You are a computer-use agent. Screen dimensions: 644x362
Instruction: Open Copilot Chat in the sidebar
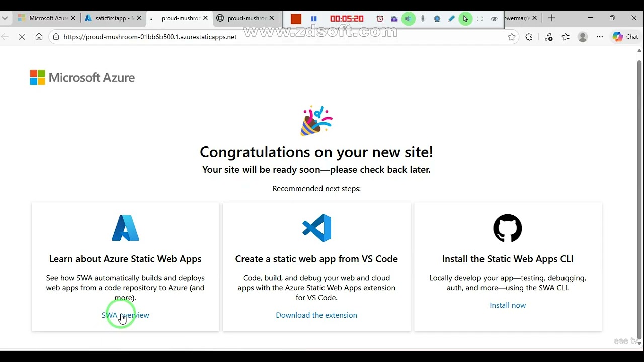625,37
